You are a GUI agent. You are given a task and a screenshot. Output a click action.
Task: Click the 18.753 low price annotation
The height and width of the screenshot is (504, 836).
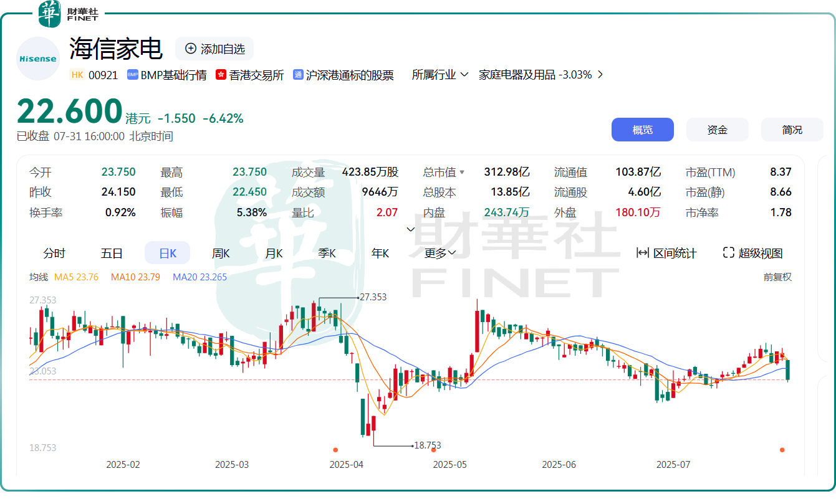[427, 445]
